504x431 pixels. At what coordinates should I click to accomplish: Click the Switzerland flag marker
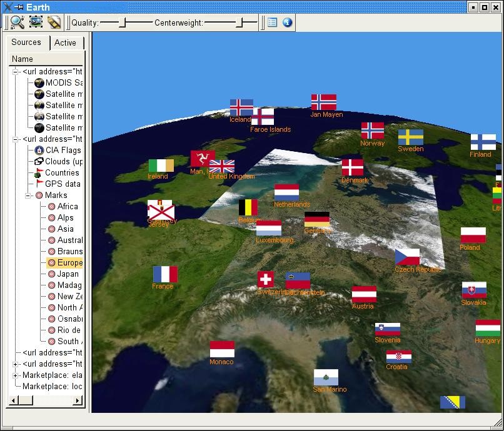coord(266,279)
